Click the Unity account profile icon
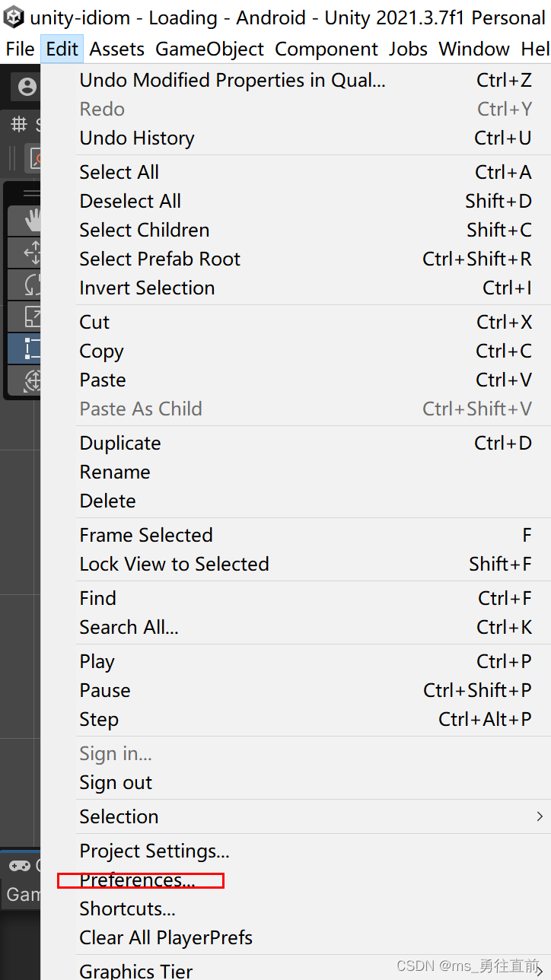 (27, 87)
